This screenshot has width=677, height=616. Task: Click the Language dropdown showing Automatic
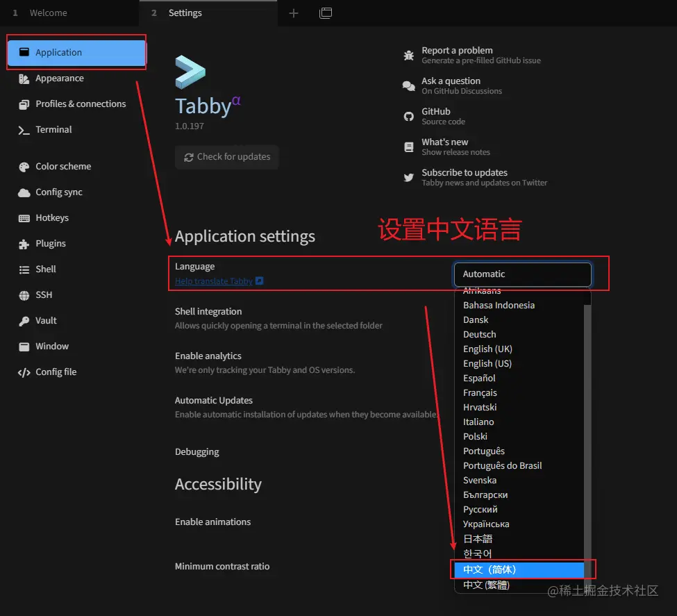coord(522,274)
